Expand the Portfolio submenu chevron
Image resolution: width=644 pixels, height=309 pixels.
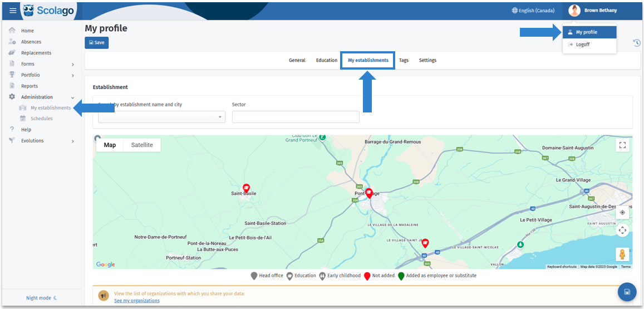pyautogui.click(x=73, y=76)
